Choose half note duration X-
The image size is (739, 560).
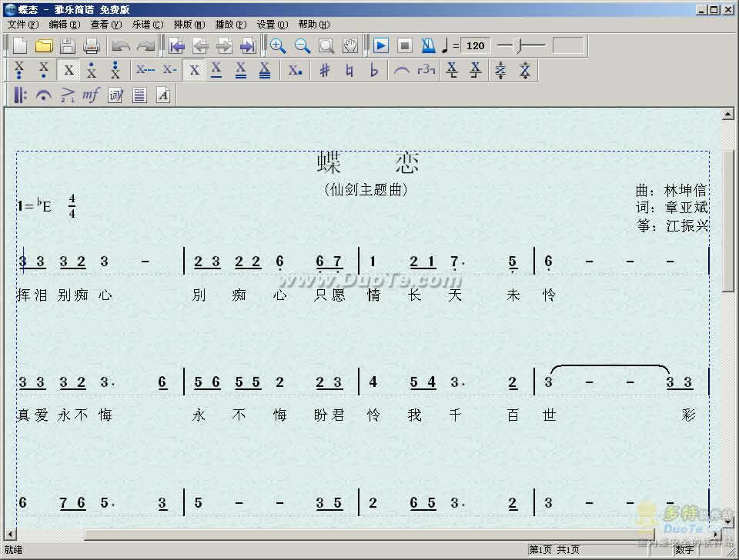(169, 70)
